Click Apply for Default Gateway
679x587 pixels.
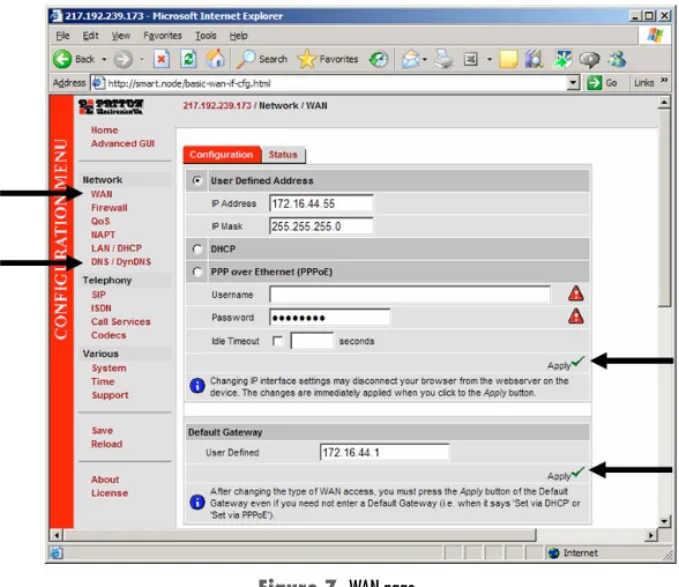tap(566, 474)
